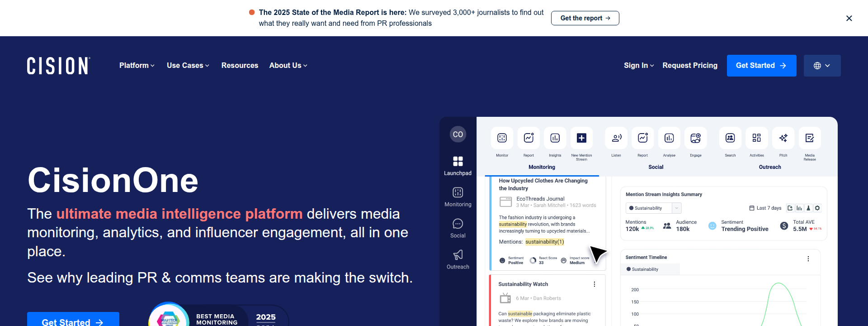Click Request Pricing link
Image resolution: width=868 pixels, height=326 pixels.
690,66
